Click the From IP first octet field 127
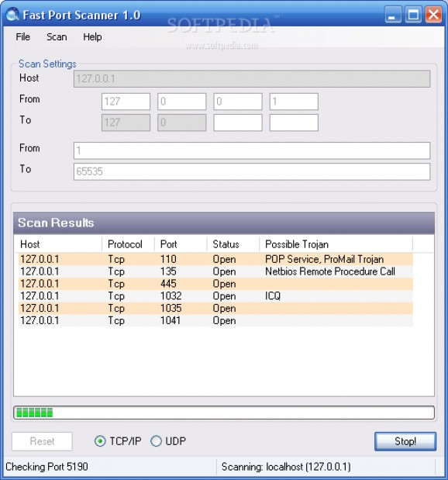Image resolution: width=448 pixels, height=480 pixels. pyautogui.click(x=126, y=102)
